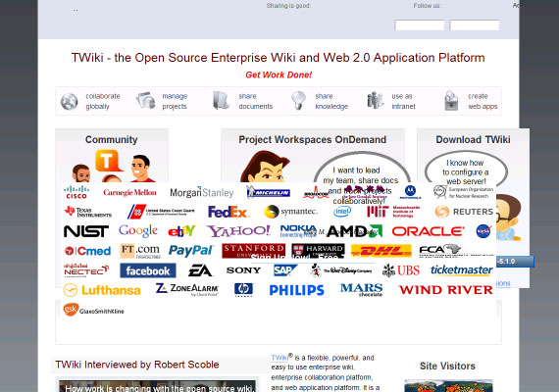The image size is (559, 392).
Task: Click the Stanford University logo
Action: tap(253, 251)
